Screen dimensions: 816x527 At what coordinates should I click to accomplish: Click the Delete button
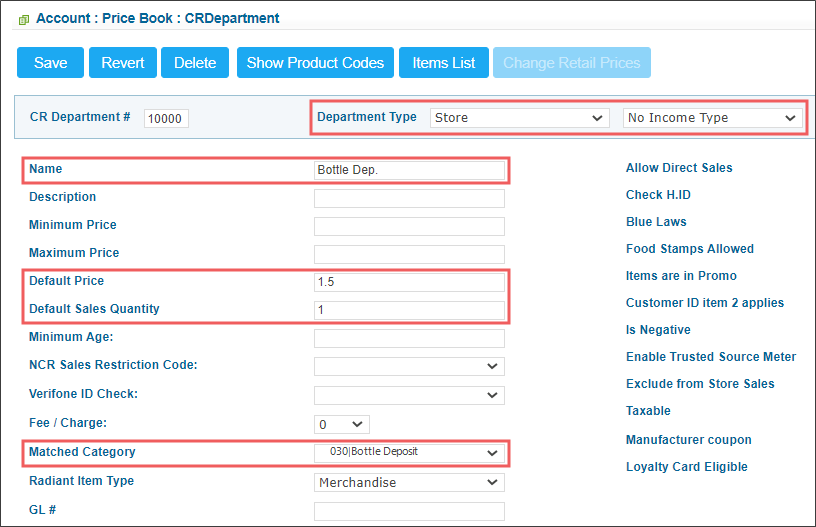point(195,62)
